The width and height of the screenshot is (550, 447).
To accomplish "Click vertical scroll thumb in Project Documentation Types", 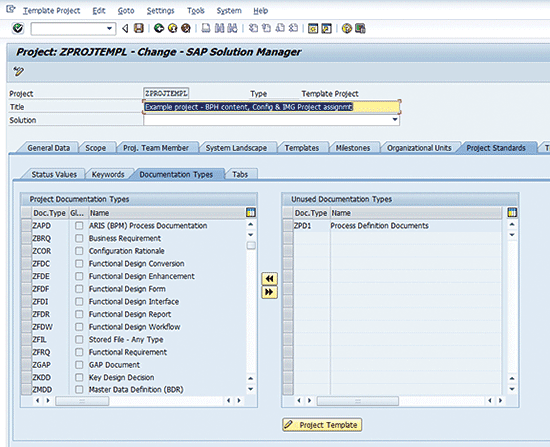I will point(251,245).
